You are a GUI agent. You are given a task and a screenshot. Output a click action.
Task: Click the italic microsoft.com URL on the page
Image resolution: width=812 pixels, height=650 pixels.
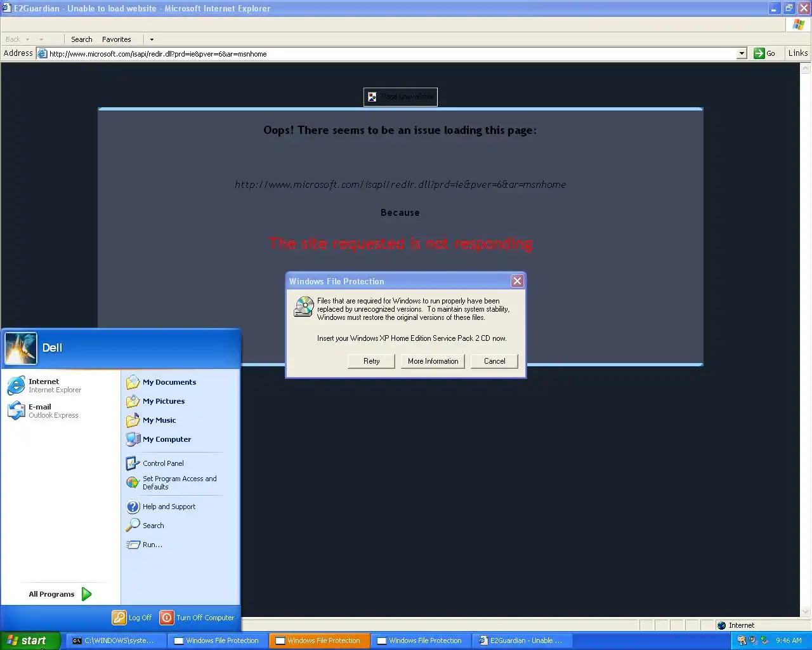400,185
